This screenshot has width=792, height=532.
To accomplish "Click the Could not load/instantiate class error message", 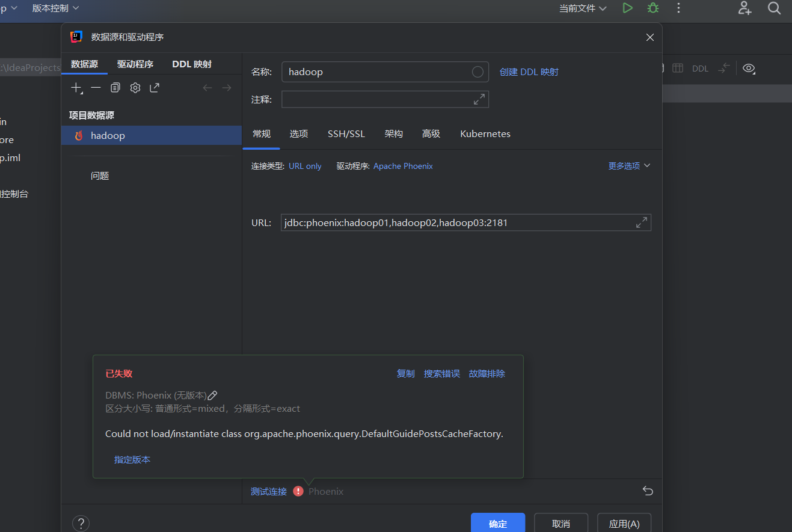I will tap(304, 434).
